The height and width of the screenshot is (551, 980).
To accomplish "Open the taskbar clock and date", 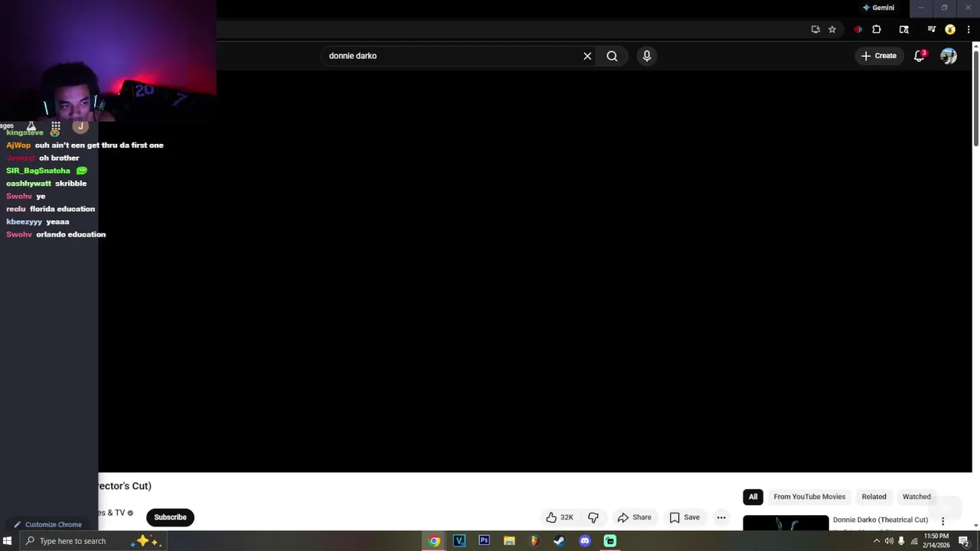I will pos(936,541).
